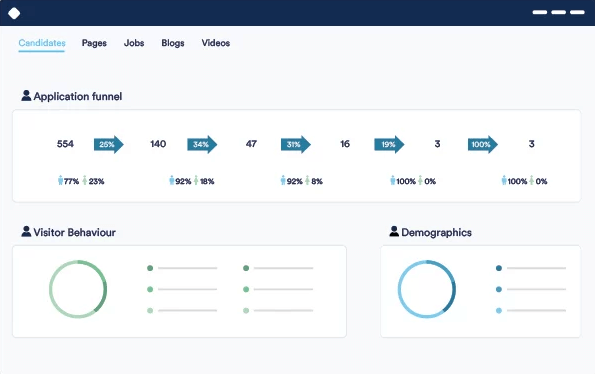Go to the Videos tab
Screen dimensions: 595x374
pos(216,43)
